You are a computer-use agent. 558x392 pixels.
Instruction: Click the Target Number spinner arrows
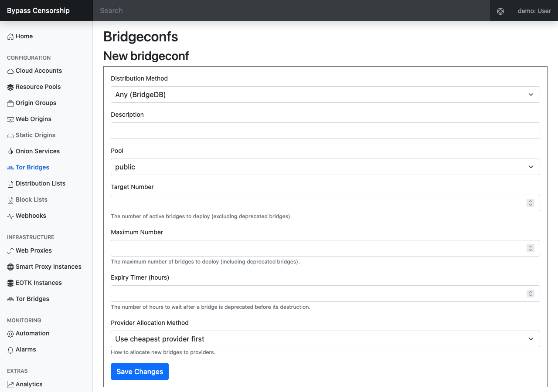[x=531, y=203]
